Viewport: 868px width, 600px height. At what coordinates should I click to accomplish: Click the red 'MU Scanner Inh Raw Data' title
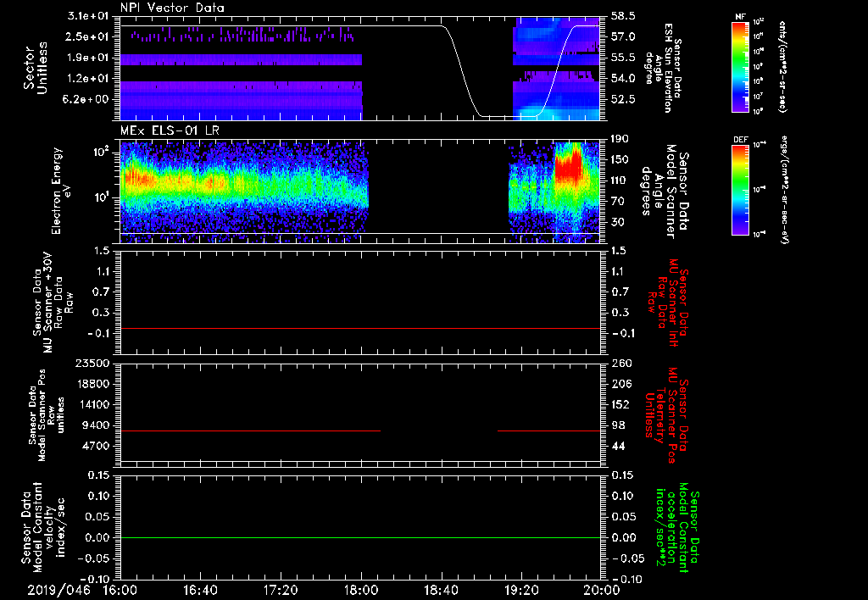[x=668, y=303]
